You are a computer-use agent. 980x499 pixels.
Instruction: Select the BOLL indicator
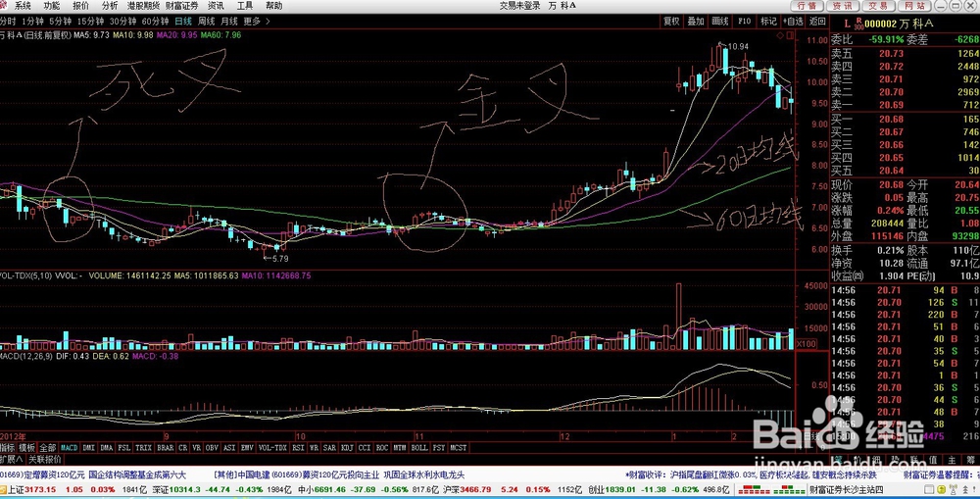pos(419,448)
